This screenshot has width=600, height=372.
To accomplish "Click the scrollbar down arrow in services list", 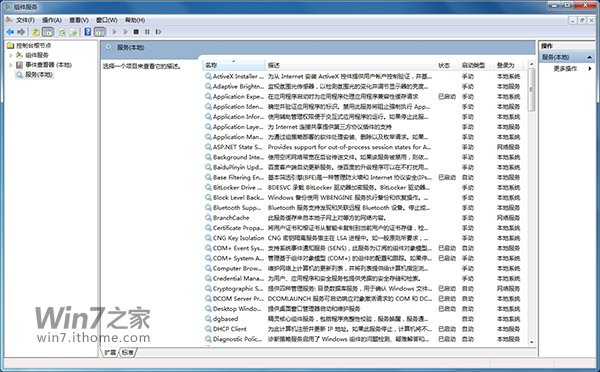I will pos(531,341).
